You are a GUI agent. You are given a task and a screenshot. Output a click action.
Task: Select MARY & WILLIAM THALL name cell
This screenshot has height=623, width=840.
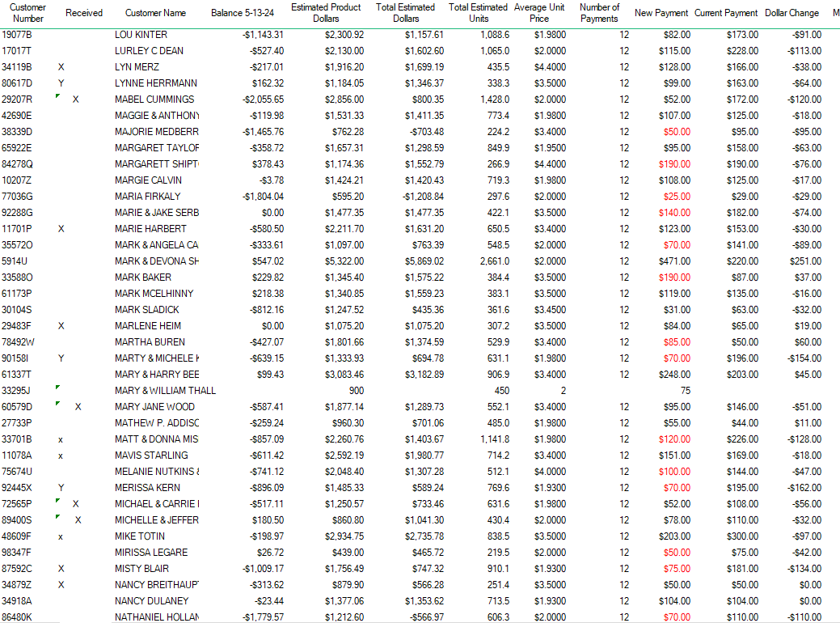[165, 391]
